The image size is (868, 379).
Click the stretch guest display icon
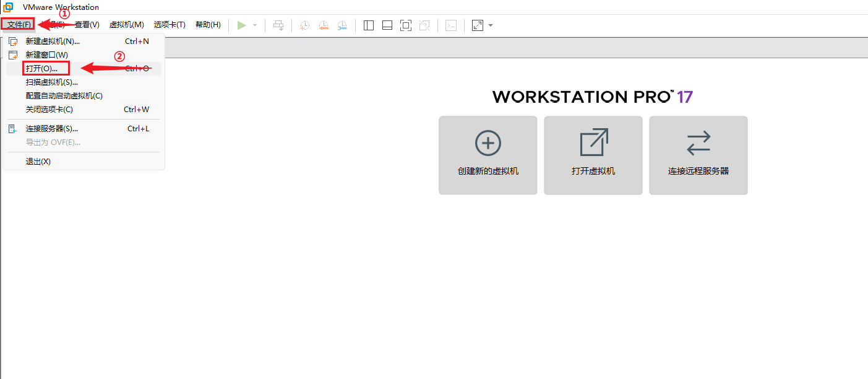(477, 25)
